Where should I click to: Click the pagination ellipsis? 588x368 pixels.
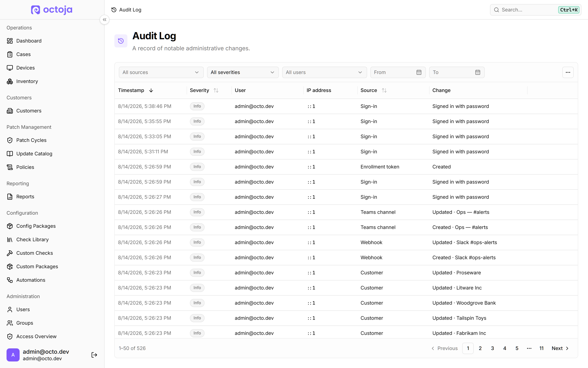pyautogui.click(x=529, y=348)
